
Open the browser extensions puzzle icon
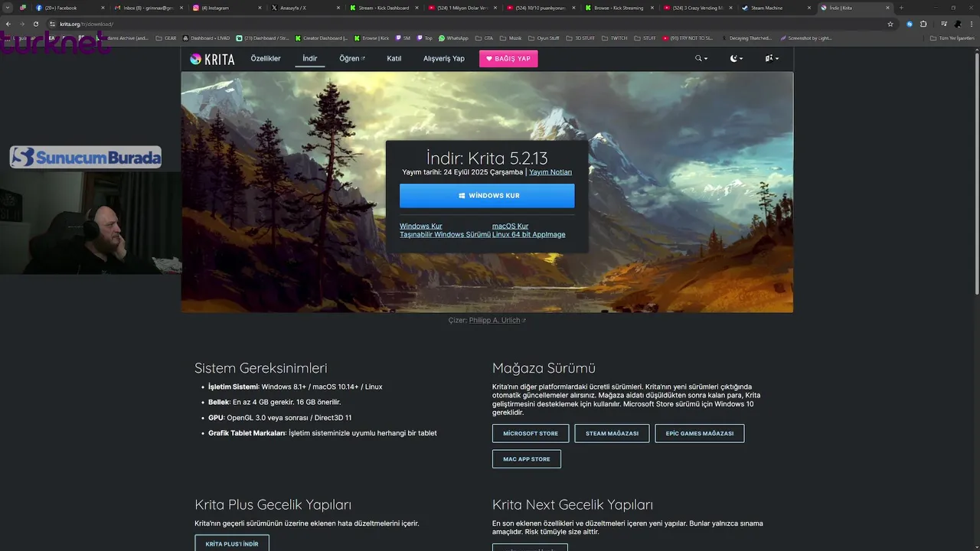point(923,24)
